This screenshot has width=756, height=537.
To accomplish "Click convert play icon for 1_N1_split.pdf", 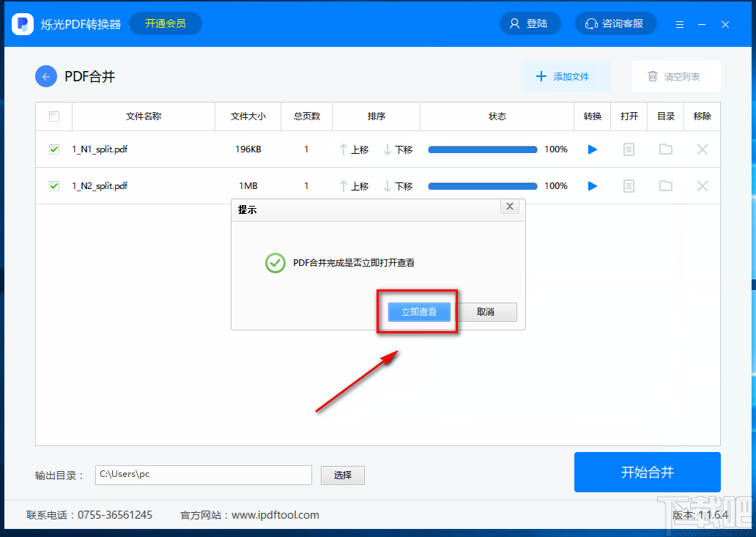I will click(x=593, y=149).
